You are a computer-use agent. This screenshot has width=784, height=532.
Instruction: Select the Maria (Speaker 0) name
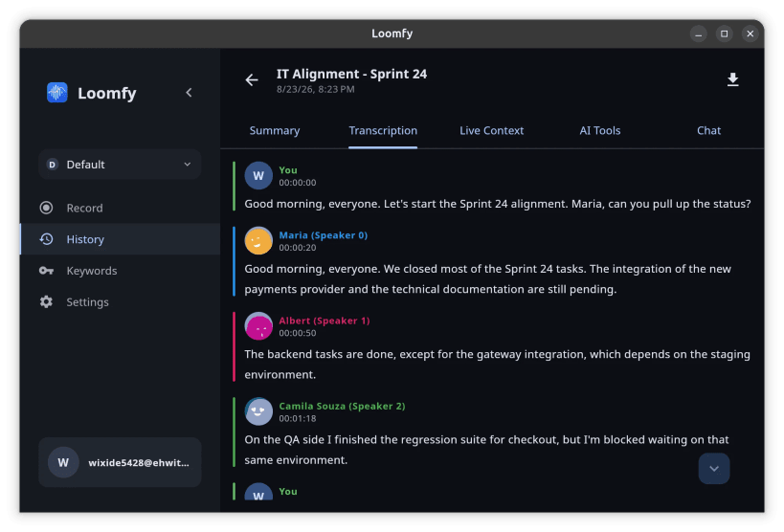point(323,235)
